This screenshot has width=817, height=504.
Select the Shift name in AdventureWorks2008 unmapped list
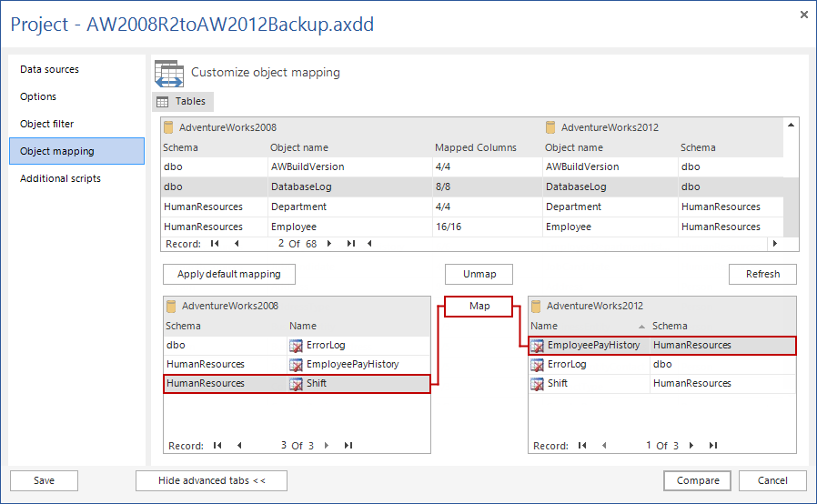[x=317, y=384]
